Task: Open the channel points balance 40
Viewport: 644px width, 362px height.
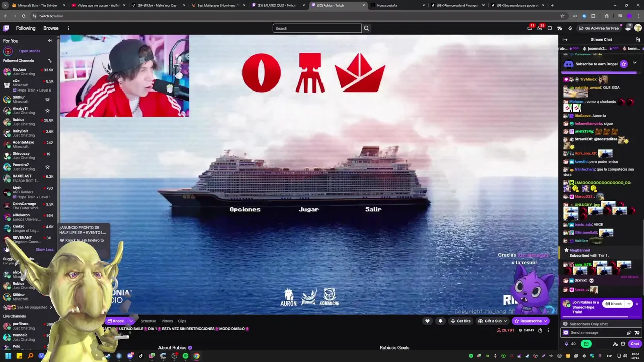Action: point(570,344)
